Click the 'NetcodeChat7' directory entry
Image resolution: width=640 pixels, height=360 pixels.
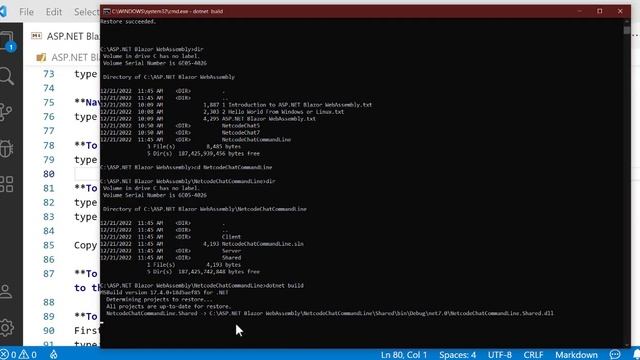pos(240,133)
